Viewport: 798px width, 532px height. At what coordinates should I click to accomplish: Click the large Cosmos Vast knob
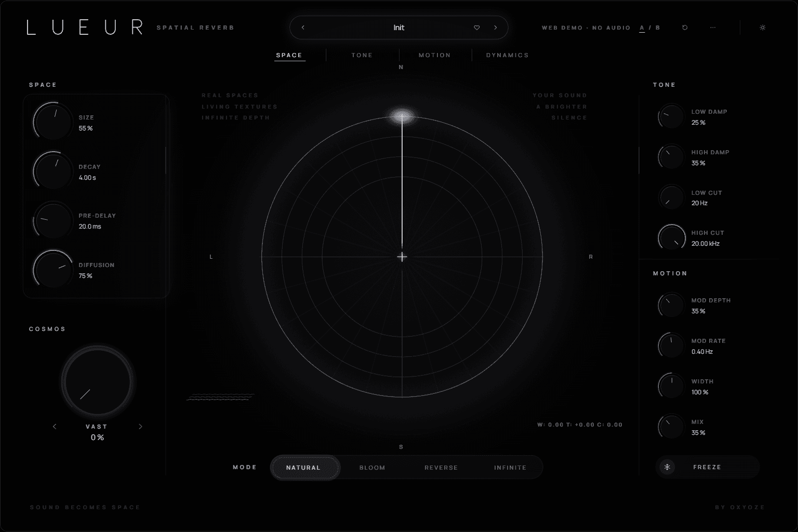tap(97, 382)
